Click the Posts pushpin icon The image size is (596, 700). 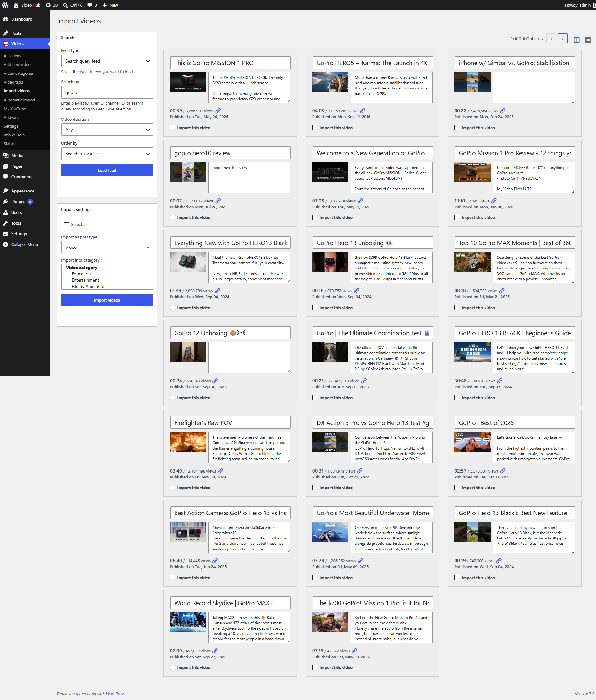5,33
